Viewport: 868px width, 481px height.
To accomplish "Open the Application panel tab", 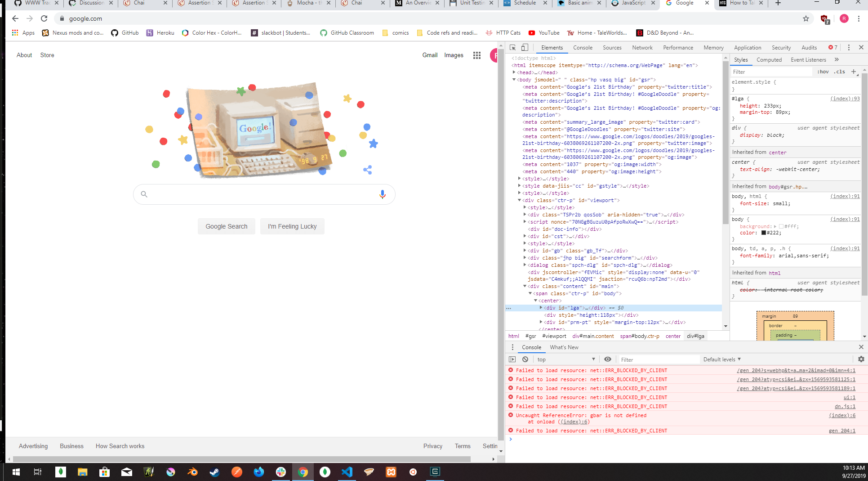I will point(748,48).
